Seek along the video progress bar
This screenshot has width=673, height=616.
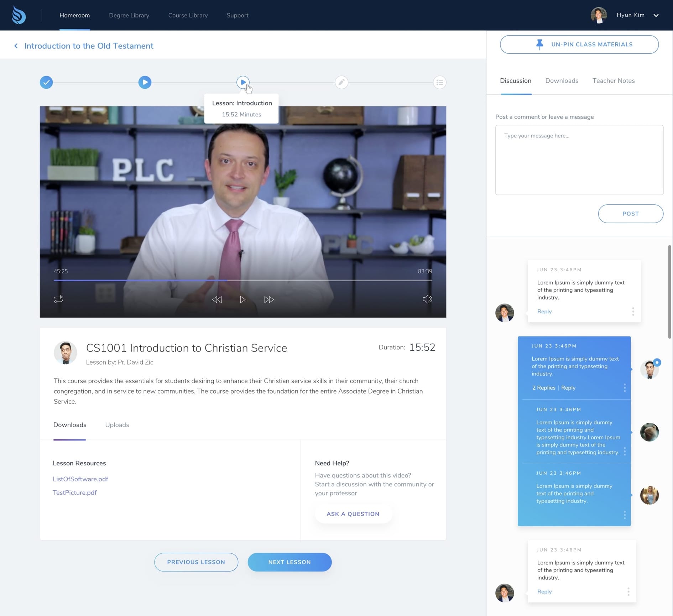point(243,280)
